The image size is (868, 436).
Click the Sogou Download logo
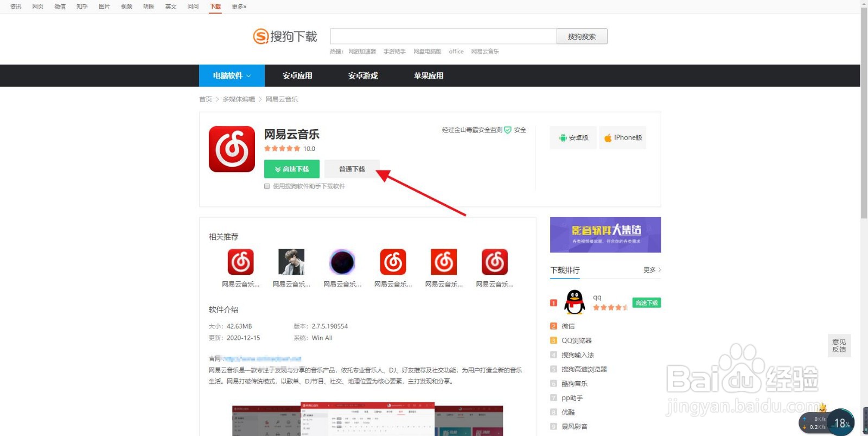click(x=285, y=36)
